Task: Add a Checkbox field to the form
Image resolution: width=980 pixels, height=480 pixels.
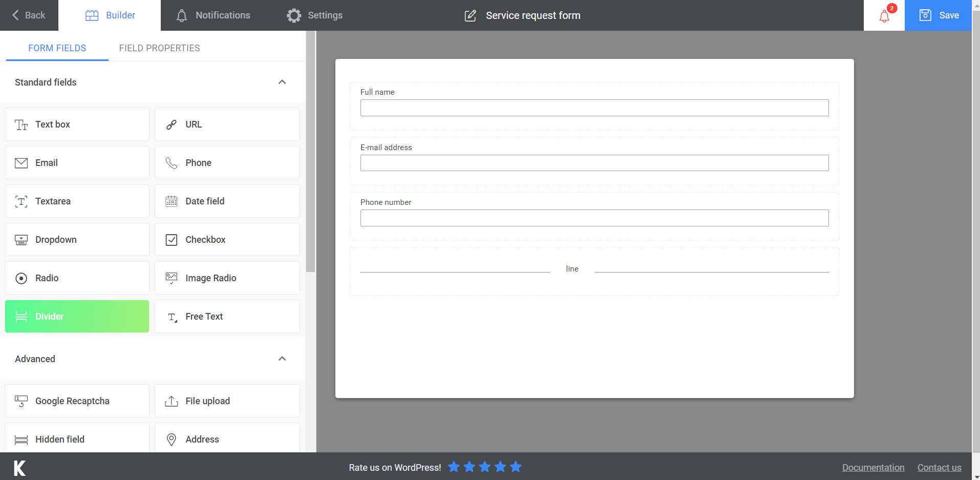Action: pos(227,239)
